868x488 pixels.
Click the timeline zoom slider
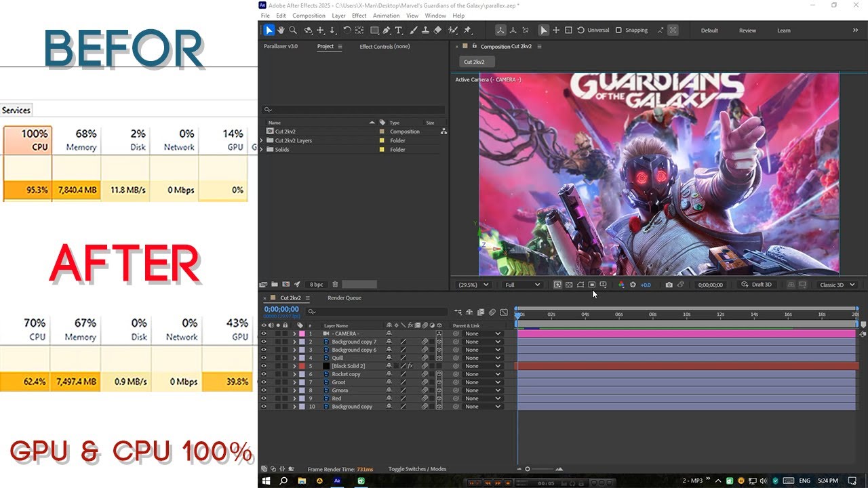click(540, 469)
